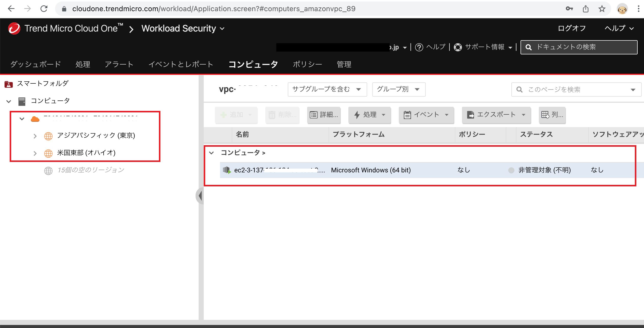644x328 pixels.
Task: Click the 非管理対象 (不明) status cell
Action: point(544,170)
